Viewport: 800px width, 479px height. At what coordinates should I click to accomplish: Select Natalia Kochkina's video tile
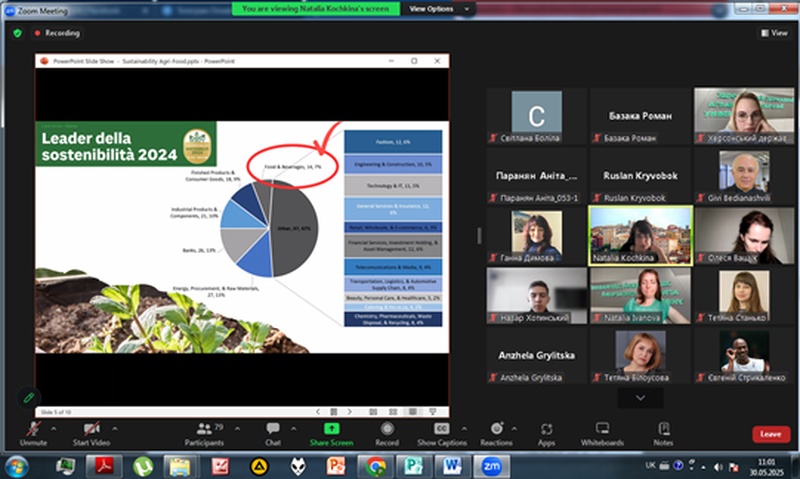pyautogui.click(x=640, y=236)
